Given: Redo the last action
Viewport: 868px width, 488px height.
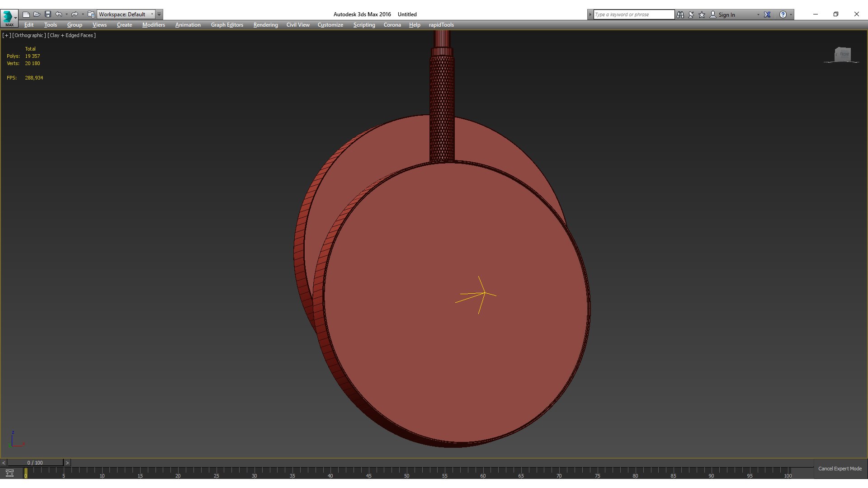Looking at the screenshot, I should [x=75, y=14].
